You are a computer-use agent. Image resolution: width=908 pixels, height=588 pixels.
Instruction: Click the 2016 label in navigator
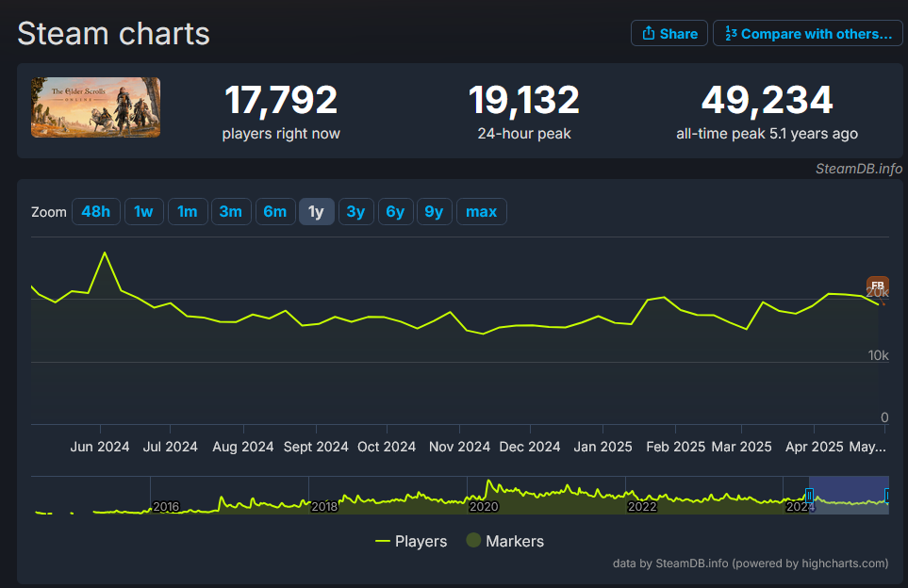(166, 507)
